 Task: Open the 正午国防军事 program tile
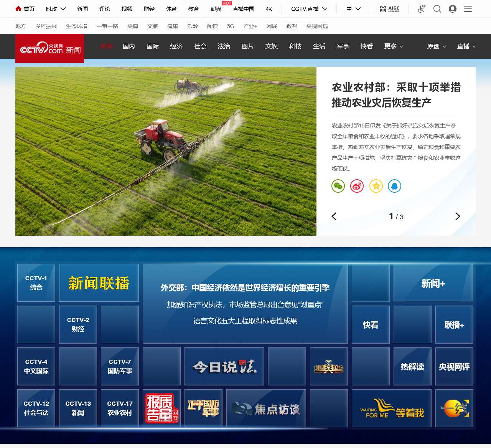point(203,408)
